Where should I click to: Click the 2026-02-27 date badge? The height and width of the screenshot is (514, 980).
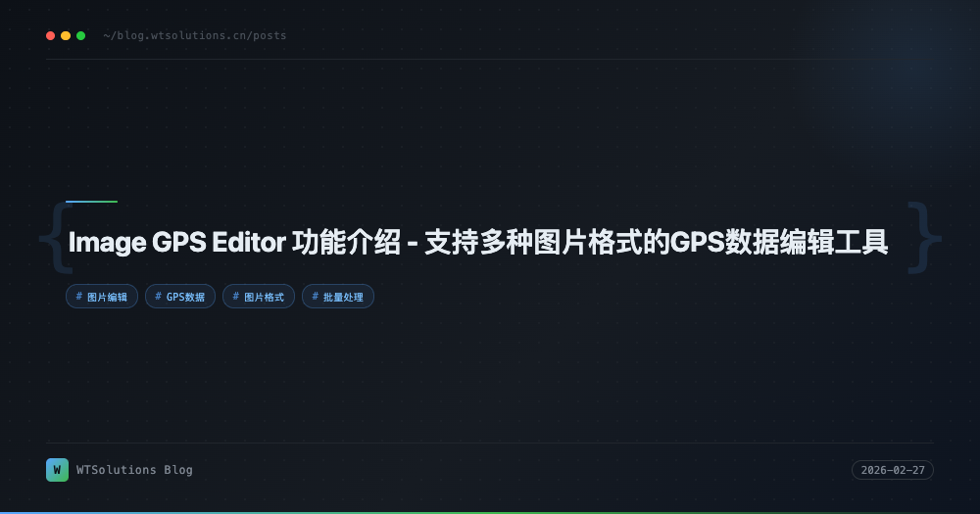893,470
